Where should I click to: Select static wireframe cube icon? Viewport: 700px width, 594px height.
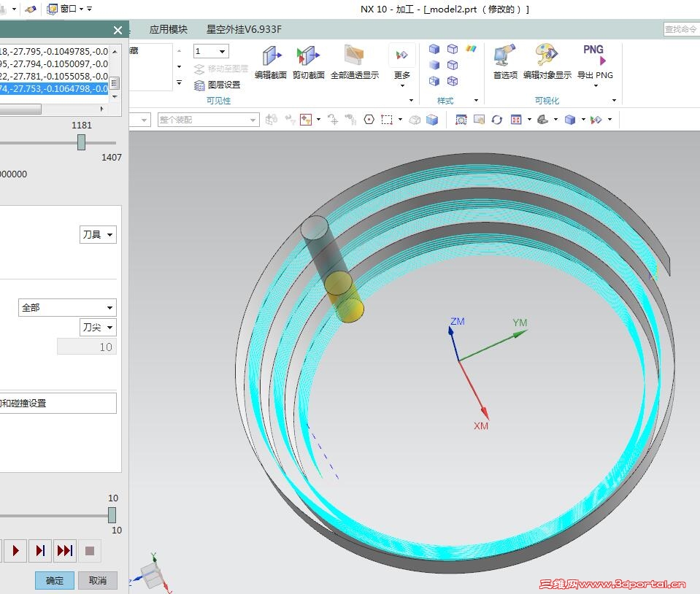[453, 81]
